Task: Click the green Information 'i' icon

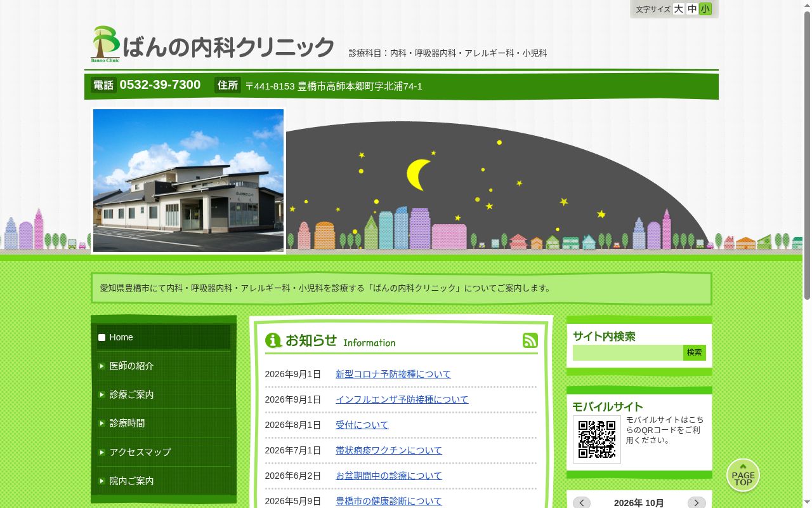Action: pyautogui.click(x=273, y=340)
